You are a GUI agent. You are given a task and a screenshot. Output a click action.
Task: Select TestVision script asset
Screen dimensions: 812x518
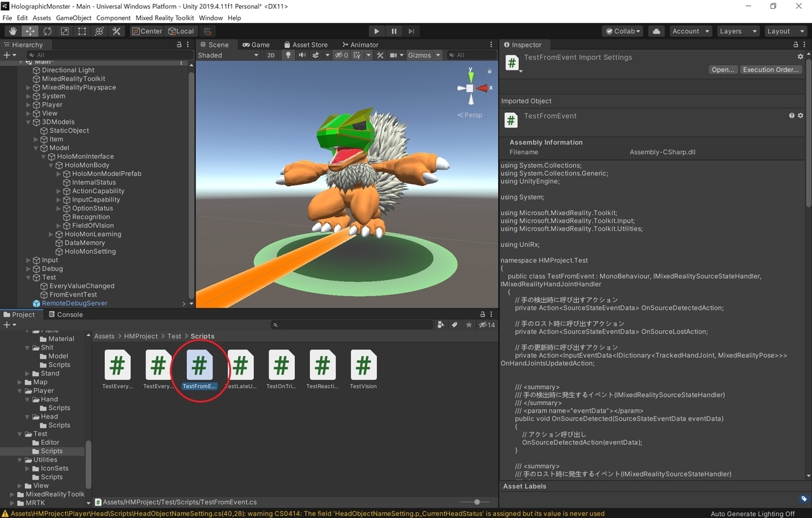tap(363, 370)
